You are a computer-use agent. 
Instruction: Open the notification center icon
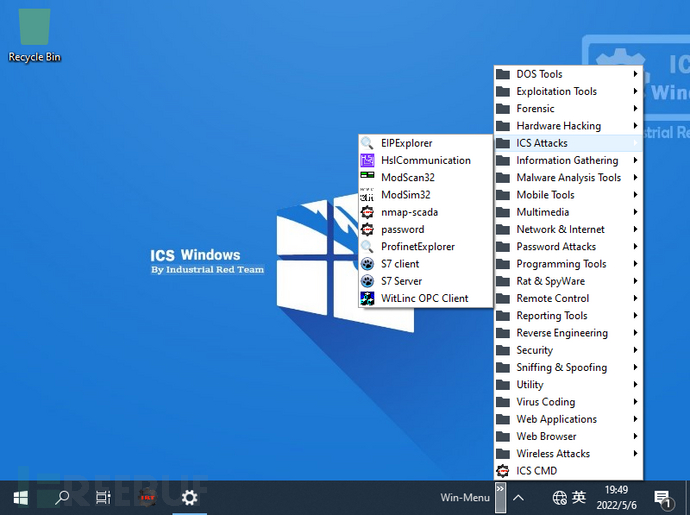(662, 497)
